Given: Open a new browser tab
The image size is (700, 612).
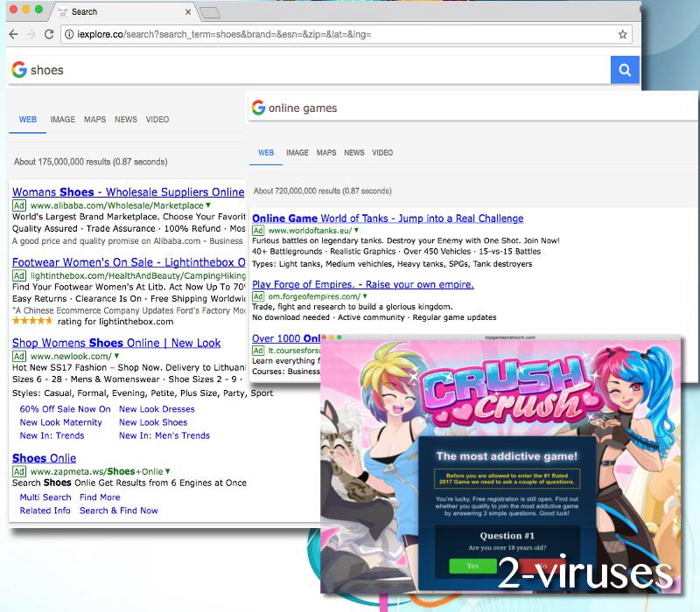Looking at the screenshot, I should pyautogui.click(x=210, y=12).
